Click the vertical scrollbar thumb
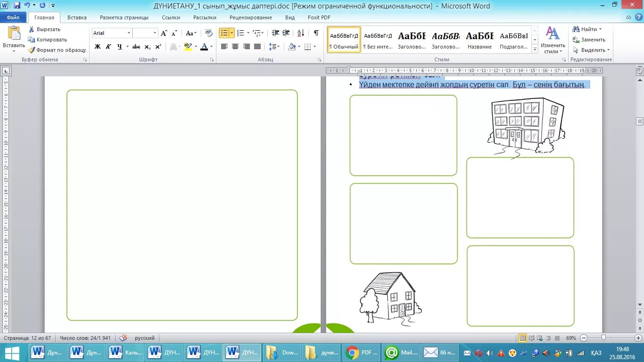 click(640, 122)
